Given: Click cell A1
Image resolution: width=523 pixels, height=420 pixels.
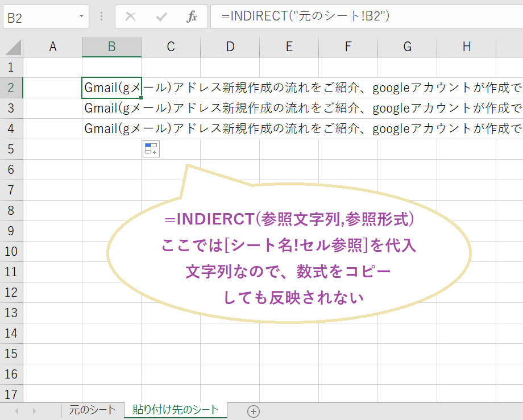Looking at the screenshot, I should [53, 67].
